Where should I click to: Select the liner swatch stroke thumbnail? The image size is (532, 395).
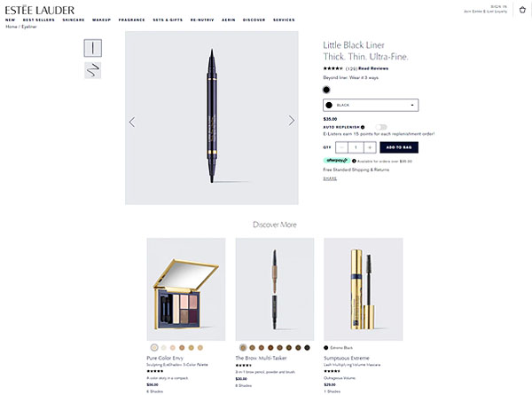click(x=92, y=70)
